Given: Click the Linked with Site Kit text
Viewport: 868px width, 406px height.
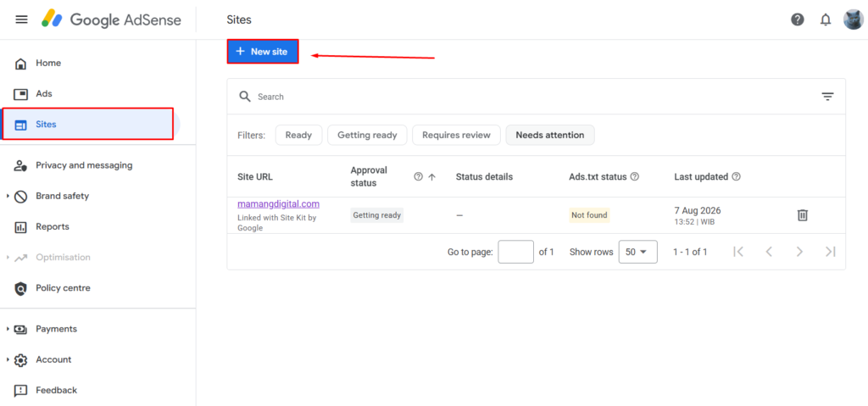Looking at the screenshot, I should [277, 223].
